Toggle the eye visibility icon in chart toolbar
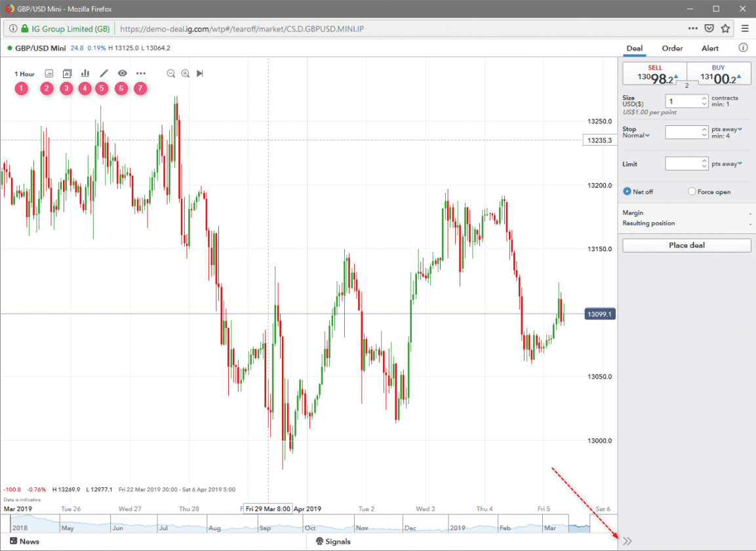This screenshot has width=756, height=551. coord(122,73)
